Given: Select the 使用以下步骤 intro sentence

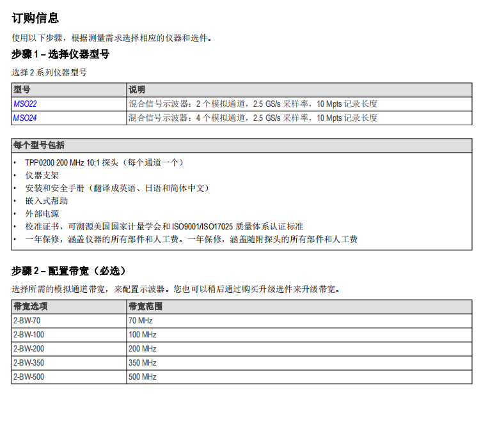Looking at the screenshot, I should pyautogui.click(x=112, y=38).
